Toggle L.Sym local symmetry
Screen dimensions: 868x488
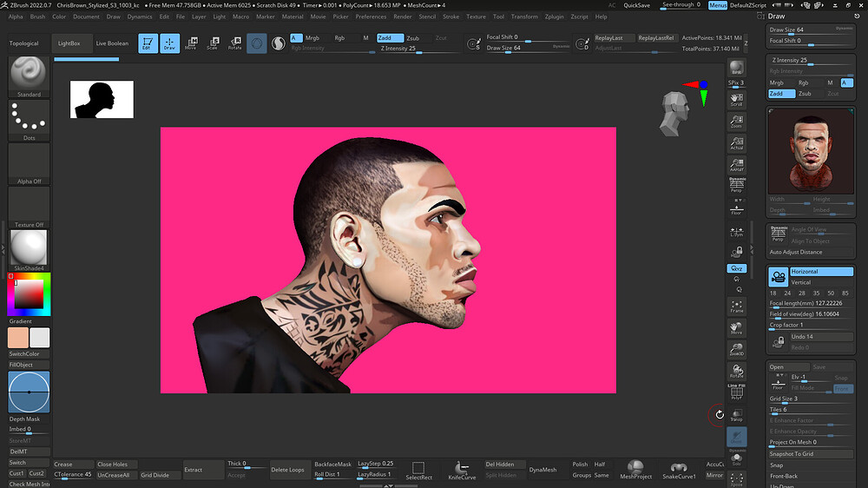click(736, 232)
